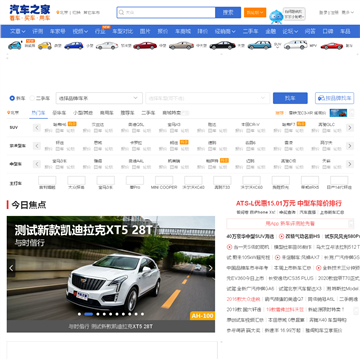Open the MINI COOPER thumbnail
This screenshot has height=360, width=360.
(x=164, y=181)
